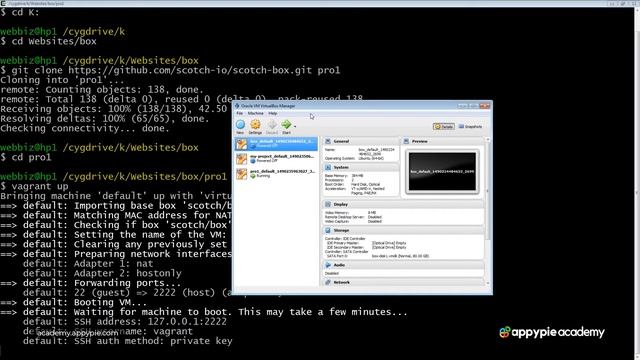This screenshot has height=360, width=640.
Task: Click the Preview section icon
Action: 406,141
